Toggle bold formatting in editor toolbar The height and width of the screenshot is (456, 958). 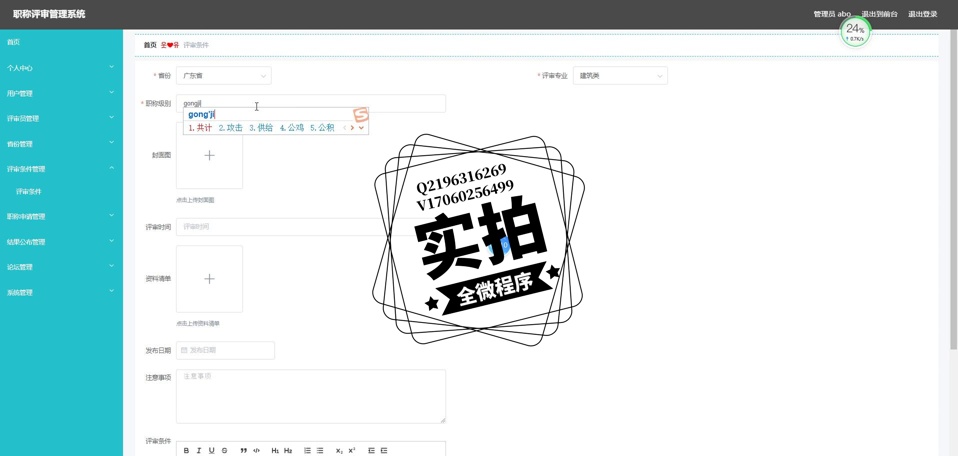pyautogui.click(x=187, y=450)
